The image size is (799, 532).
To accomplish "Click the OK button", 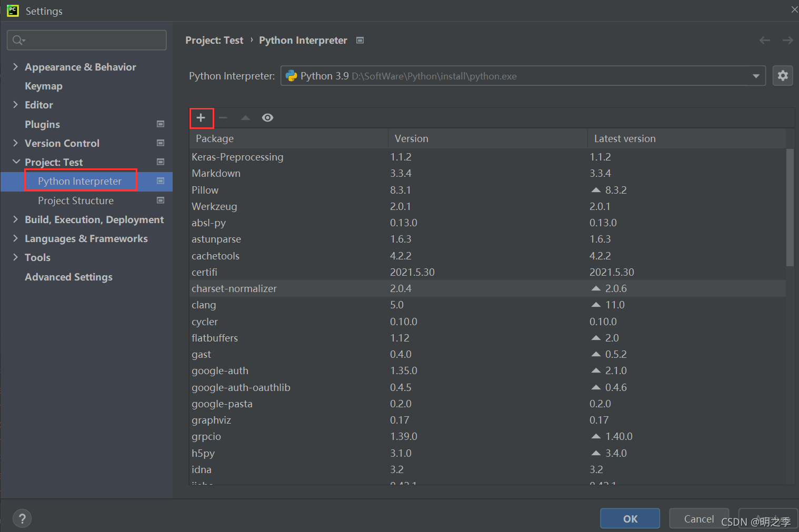I will click(630, 519).
